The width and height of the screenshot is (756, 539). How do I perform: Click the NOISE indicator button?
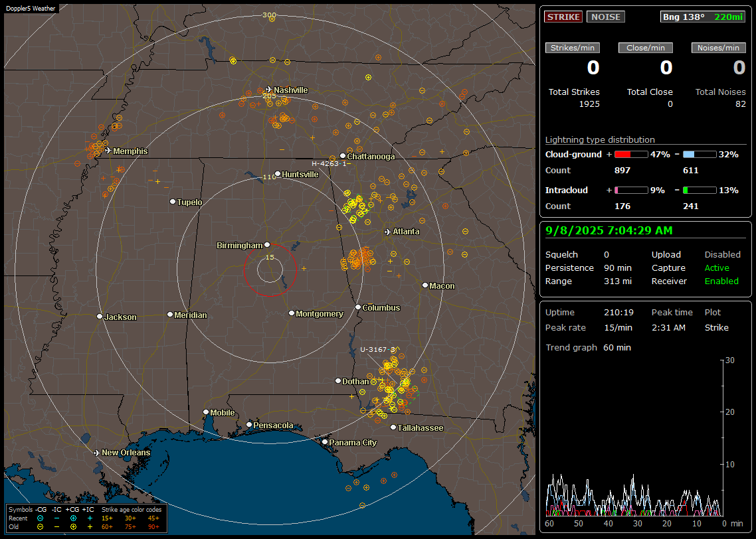pos(606,17)
